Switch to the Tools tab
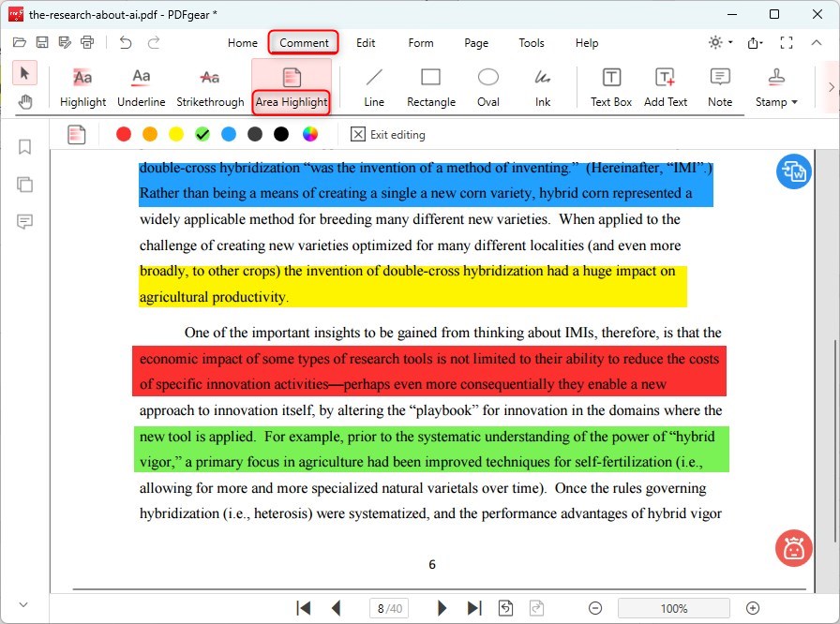Screen dimensions: 840x624 531,43
